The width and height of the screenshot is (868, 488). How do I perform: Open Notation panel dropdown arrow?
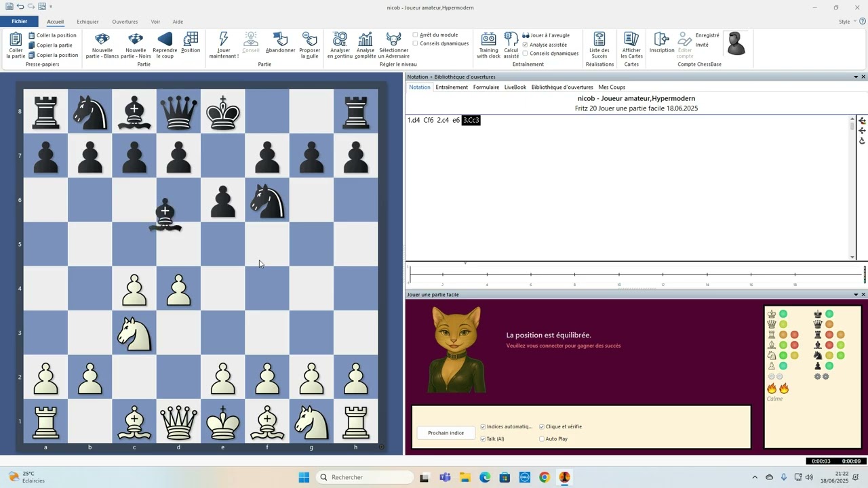pyautogui.click(x=856, y=77)
